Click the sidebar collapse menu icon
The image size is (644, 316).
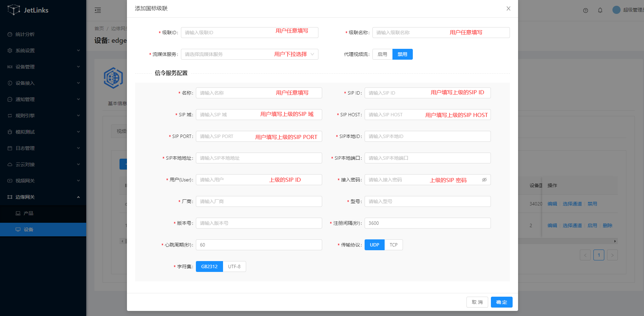tap(98, 10)
